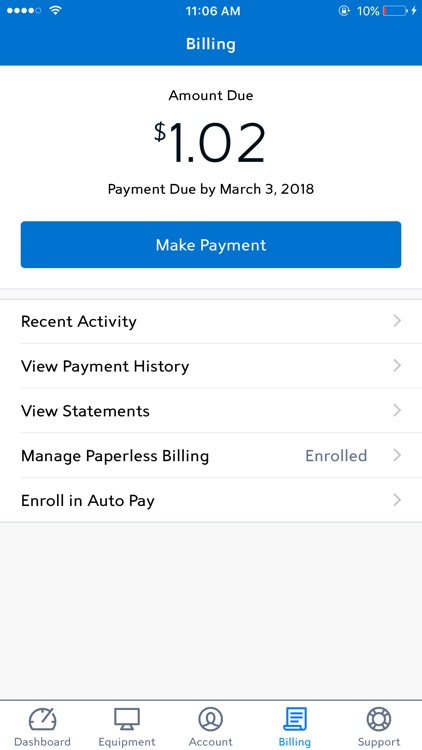
Task: Tap the Enrolled status label
Action: pyautogui.click(x=336, y=455)
